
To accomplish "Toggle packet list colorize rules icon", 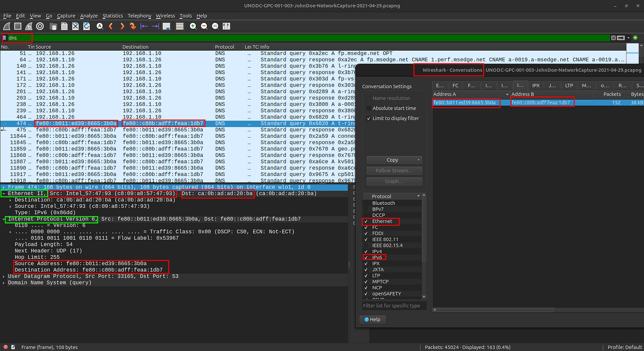I will pos(180,27).
